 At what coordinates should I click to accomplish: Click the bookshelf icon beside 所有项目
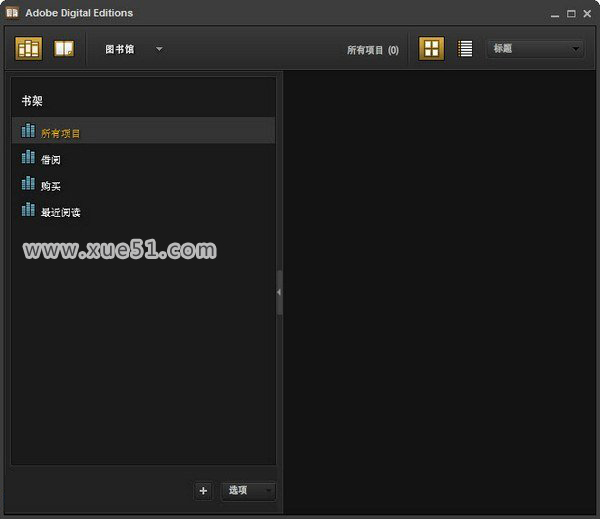(x=28, y=130)
